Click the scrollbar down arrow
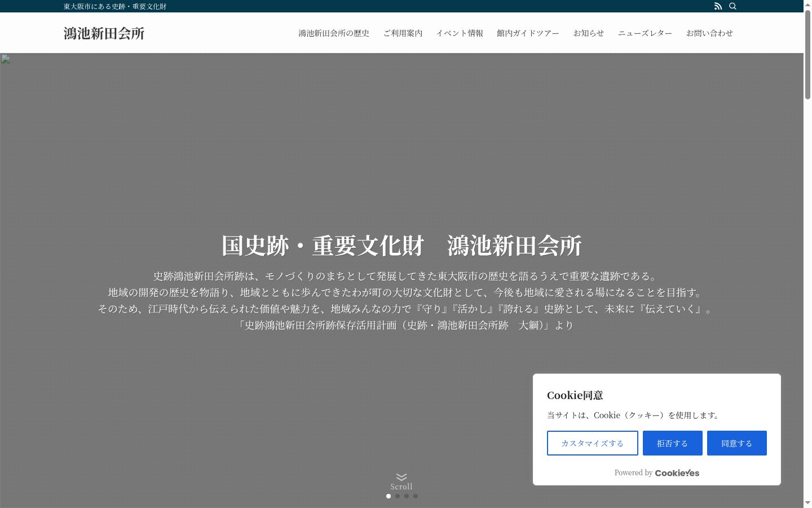Image resolution: width=812 pixels, height=508 pixels. click(x=807, y=503)
